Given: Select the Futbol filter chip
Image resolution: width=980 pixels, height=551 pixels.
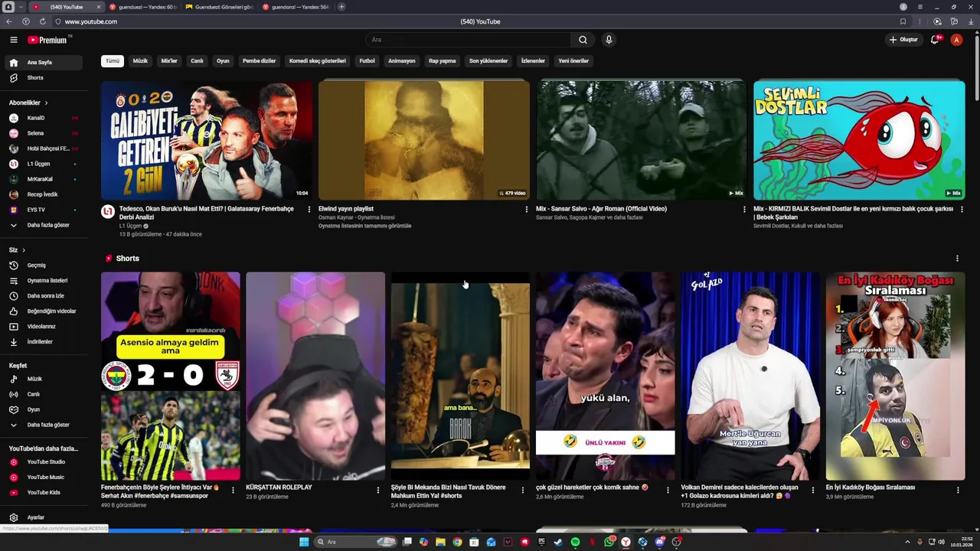Looking at the screenshot, I should click(367, 61).
